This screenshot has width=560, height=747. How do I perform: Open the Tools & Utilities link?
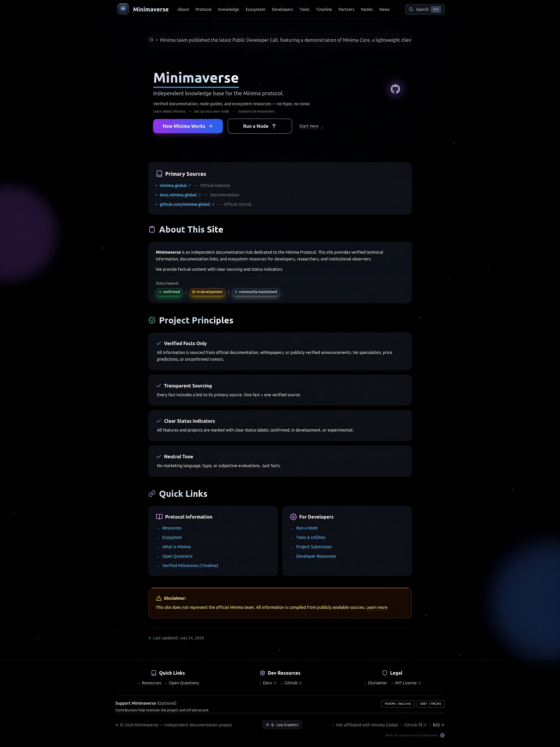pos(311,537)
